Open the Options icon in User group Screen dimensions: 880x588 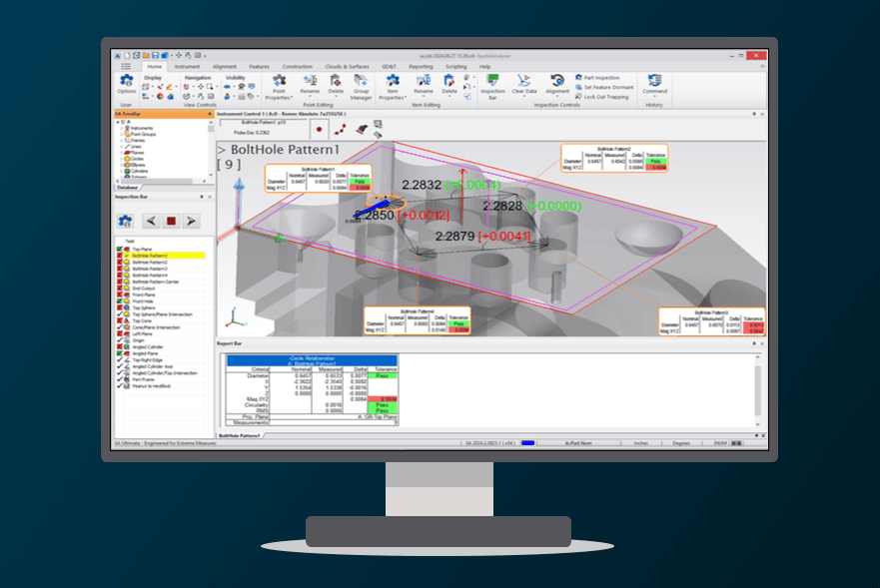[127, 85]
